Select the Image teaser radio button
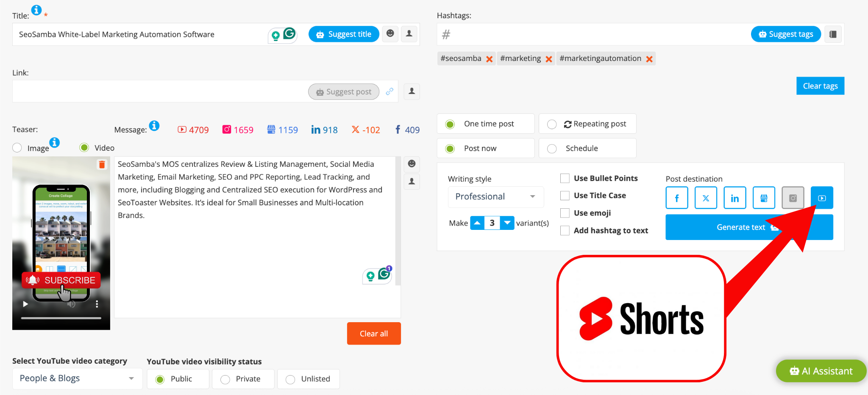The width and height of the screenshot is (868, 395). point(17,148)
